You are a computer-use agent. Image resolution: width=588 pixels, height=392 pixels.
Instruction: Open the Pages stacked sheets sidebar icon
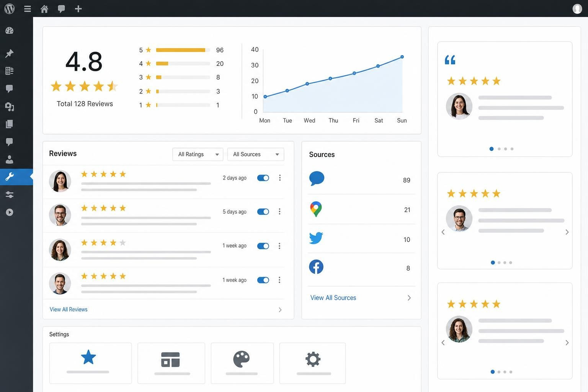10,124
